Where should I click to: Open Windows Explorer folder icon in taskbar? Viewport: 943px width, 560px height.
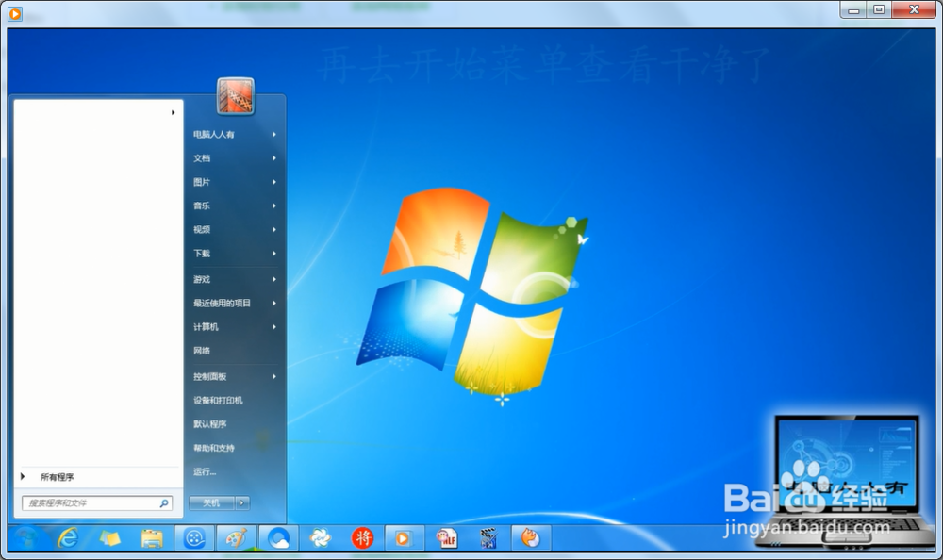pos(152,537)
